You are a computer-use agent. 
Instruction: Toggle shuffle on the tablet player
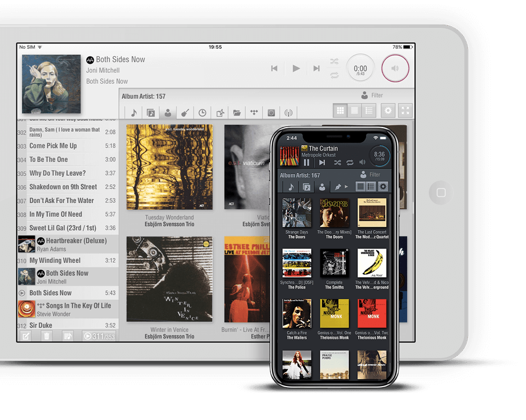[334, 62]
